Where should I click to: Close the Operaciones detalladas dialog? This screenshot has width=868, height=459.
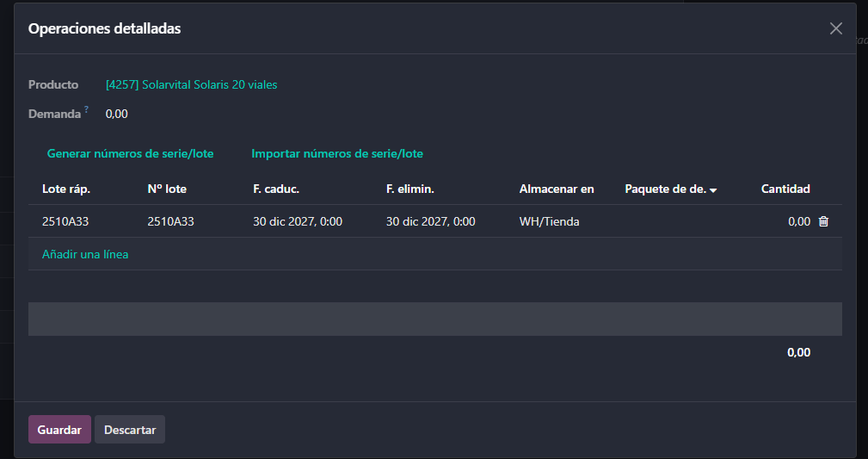coord(835,28)
